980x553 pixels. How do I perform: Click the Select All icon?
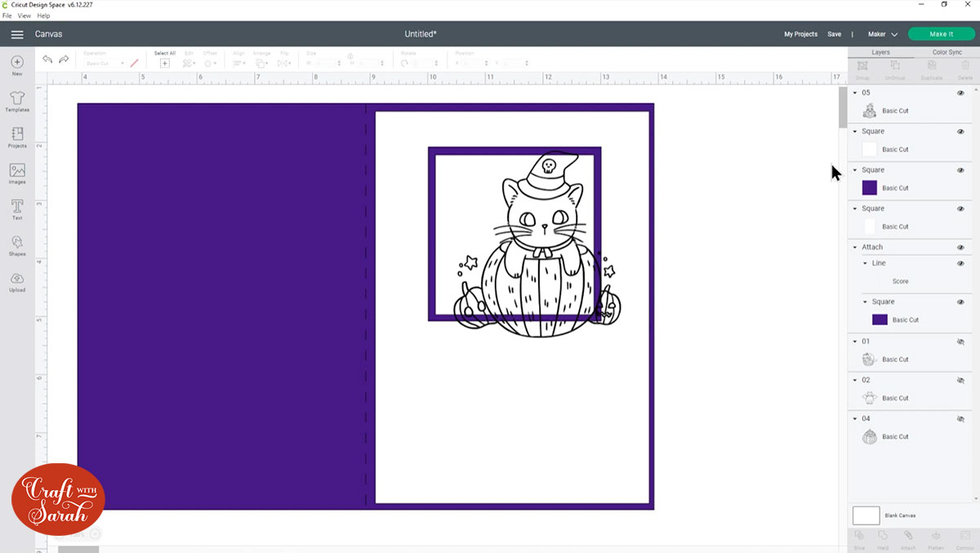[165, 63]
